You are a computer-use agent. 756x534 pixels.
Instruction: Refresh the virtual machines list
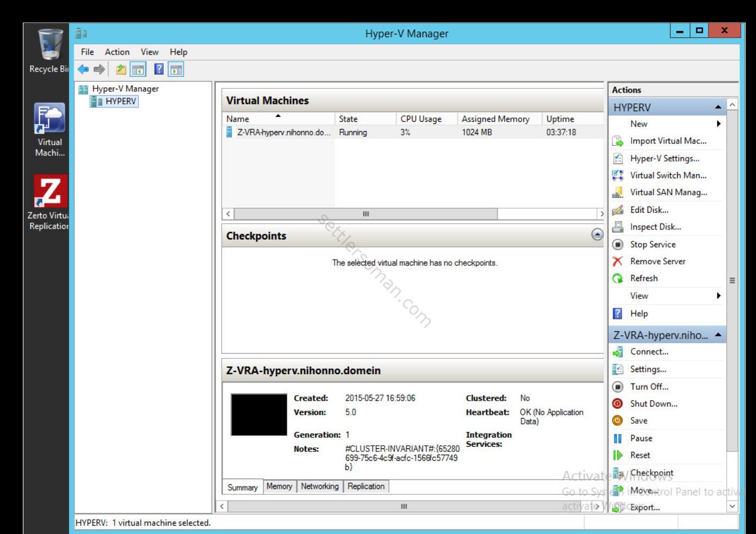(644, 278)
